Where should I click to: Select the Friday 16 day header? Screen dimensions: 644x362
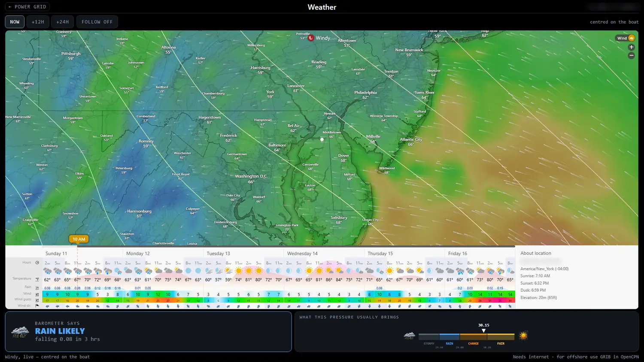[458, 253]
